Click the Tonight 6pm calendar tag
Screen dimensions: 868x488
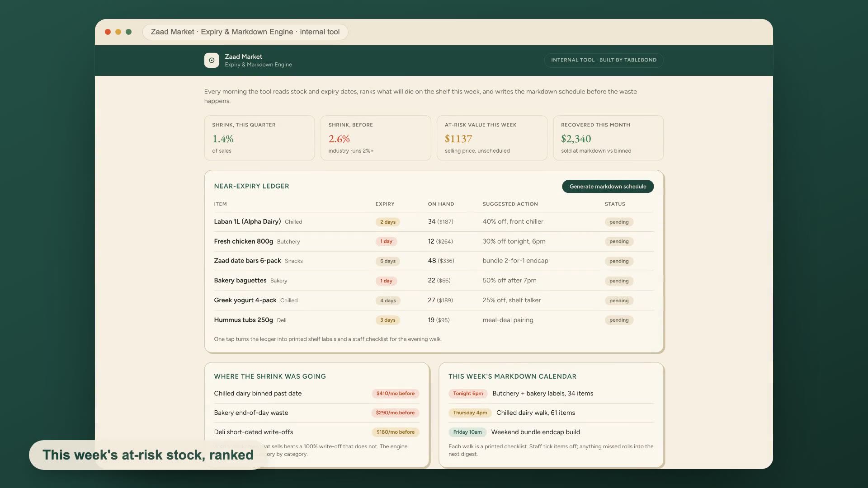468,394
